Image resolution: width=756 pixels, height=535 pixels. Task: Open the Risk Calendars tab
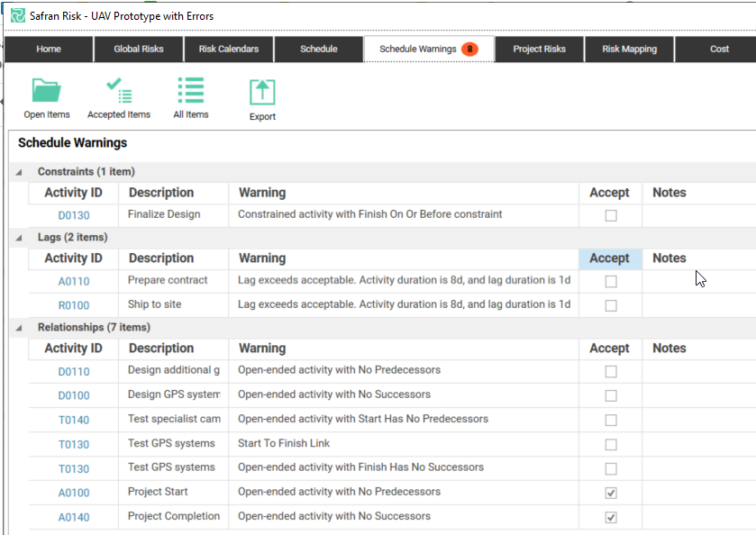click(x=229, y=49)
